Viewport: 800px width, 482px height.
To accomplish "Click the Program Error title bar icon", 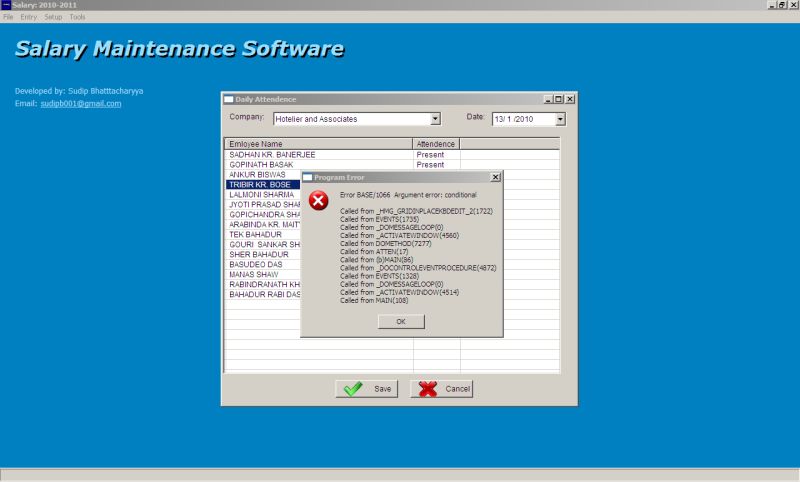I will pyautogui.click(x=309, y=177).
